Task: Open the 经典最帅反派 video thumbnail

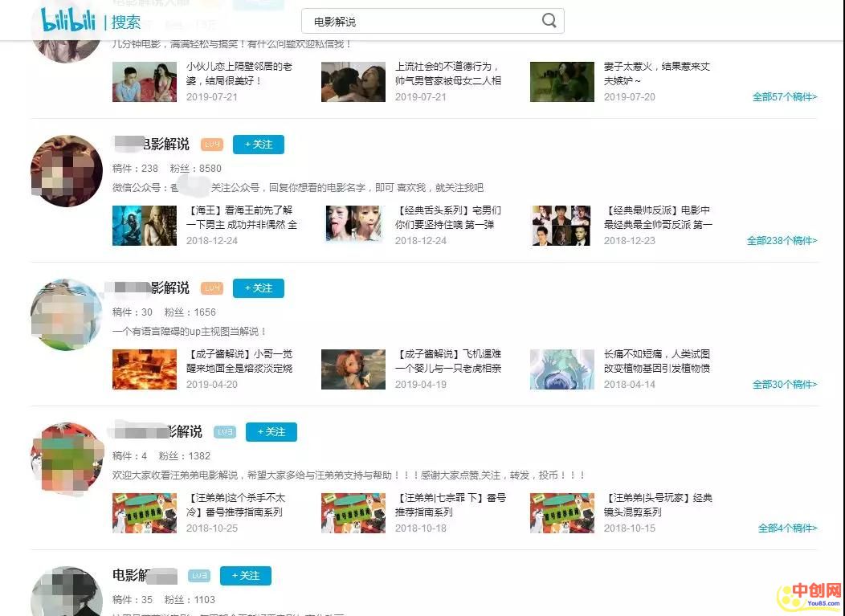Action: pyautogui.click(x=561, y=226)
